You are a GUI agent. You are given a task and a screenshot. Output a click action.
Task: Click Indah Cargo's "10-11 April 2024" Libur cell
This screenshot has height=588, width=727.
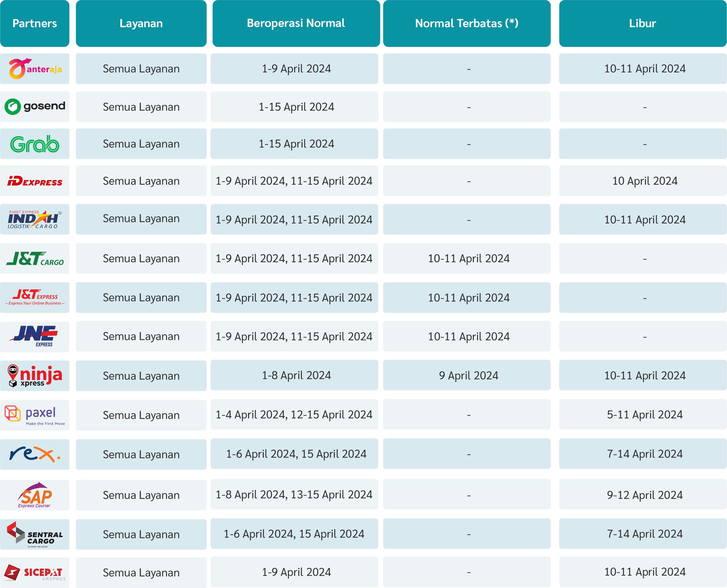click(643, 219)
